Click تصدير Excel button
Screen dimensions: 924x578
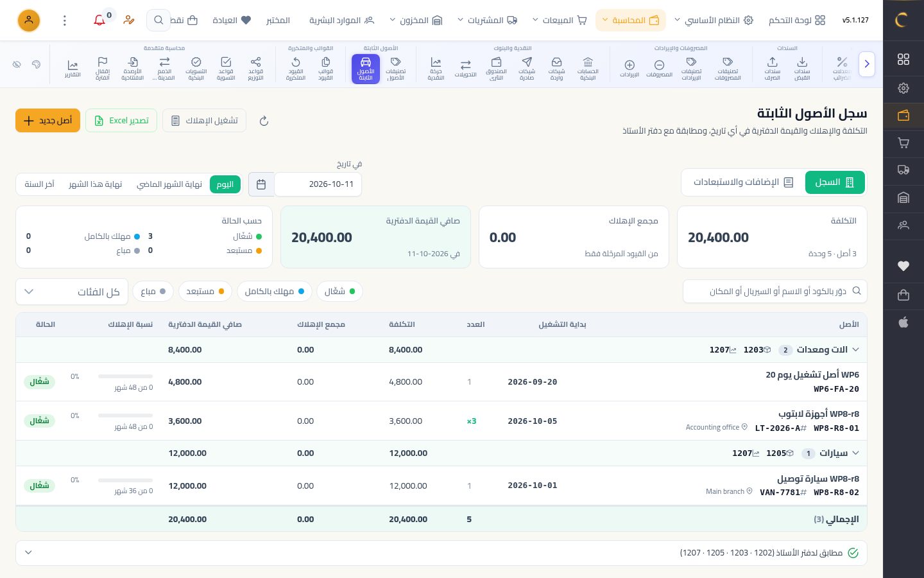tap(121, 121)
